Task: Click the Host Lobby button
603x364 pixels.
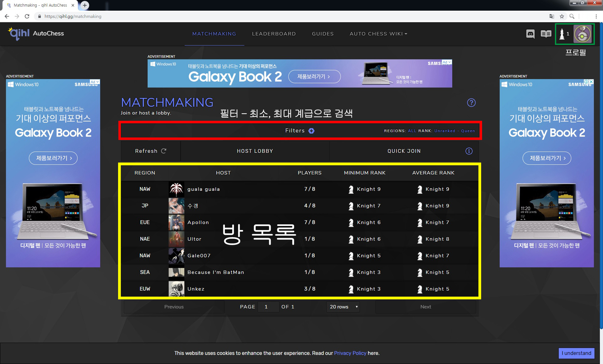Action: click(x=255, y=151)
